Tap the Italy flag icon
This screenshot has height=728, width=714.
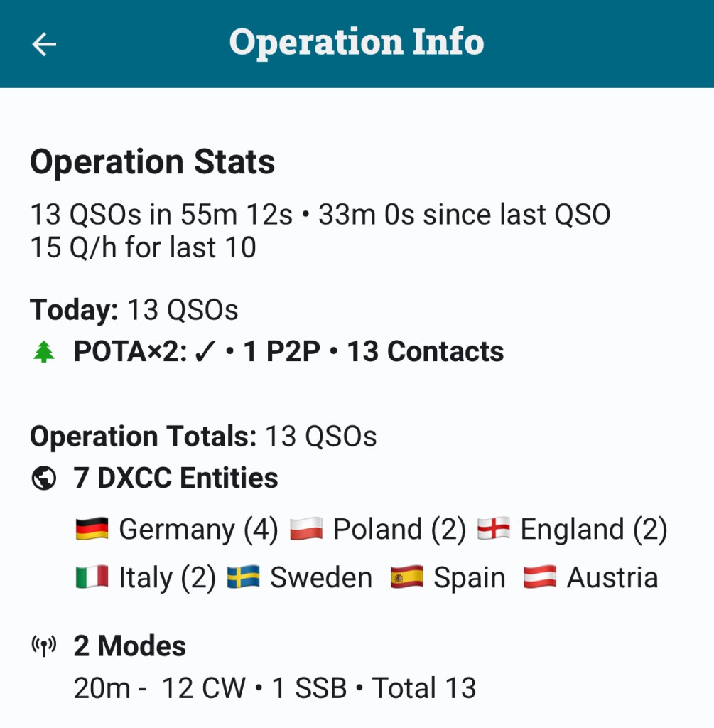tap(92, 578)
